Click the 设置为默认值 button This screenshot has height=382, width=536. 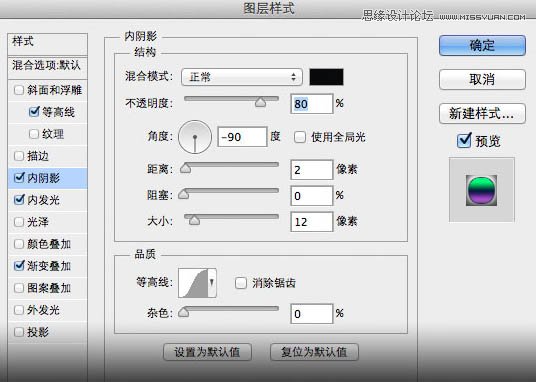click(207, 352)
